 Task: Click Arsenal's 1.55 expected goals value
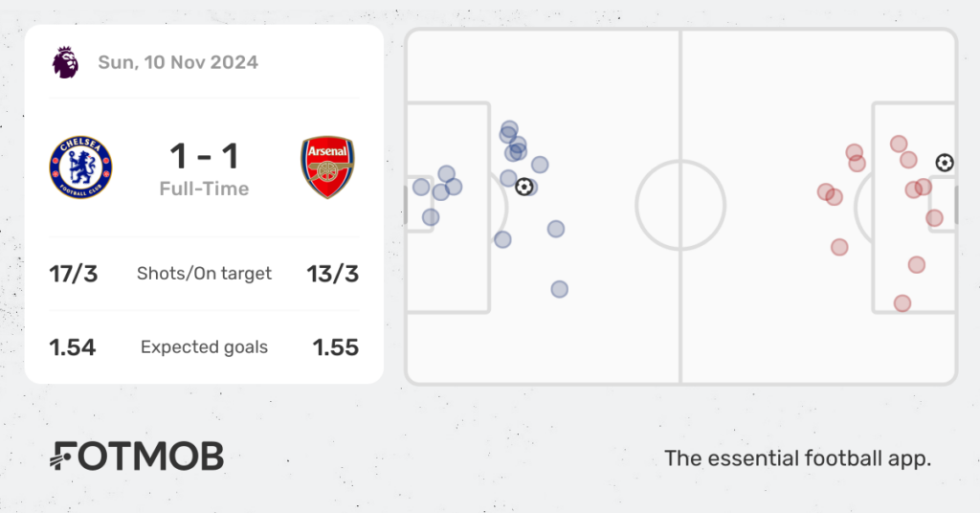[x=336, y=347]
